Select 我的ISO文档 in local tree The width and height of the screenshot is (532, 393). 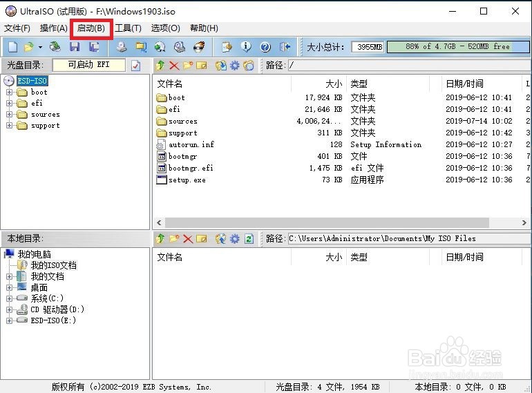pyautogui.click(x=53, y=265)
